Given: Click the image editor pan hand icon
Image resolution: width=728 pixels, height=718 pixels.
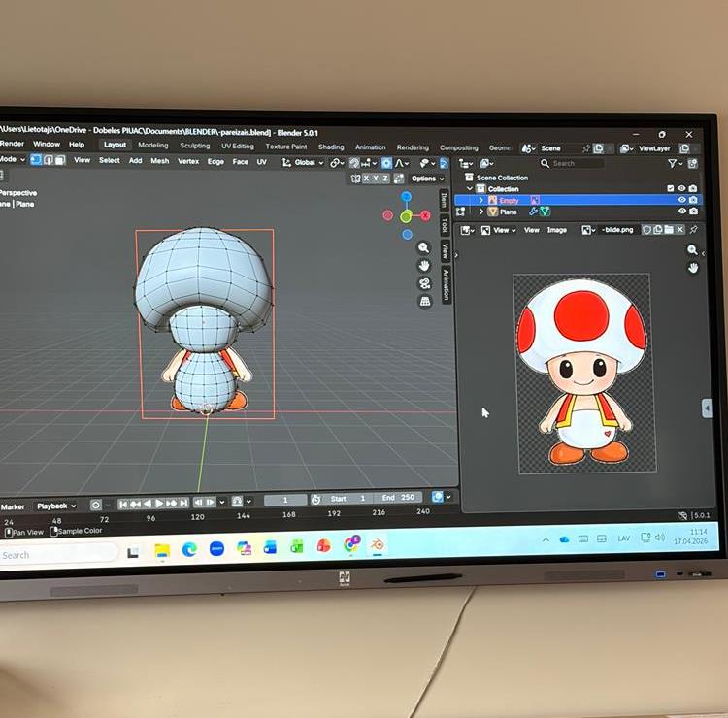Looking at the screenshot, I should (693, 268).
